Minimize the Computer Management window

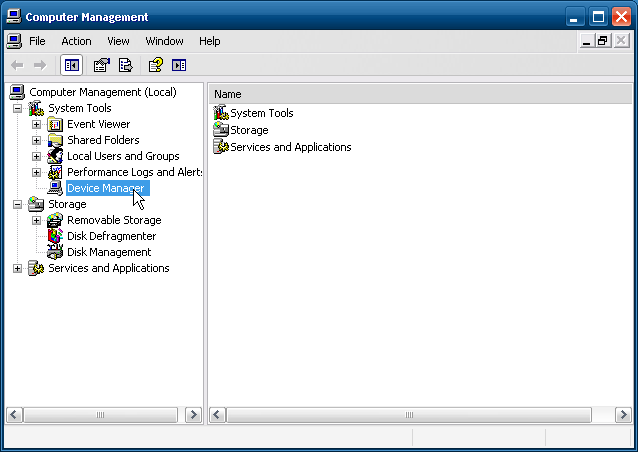(x=574, y=17)
